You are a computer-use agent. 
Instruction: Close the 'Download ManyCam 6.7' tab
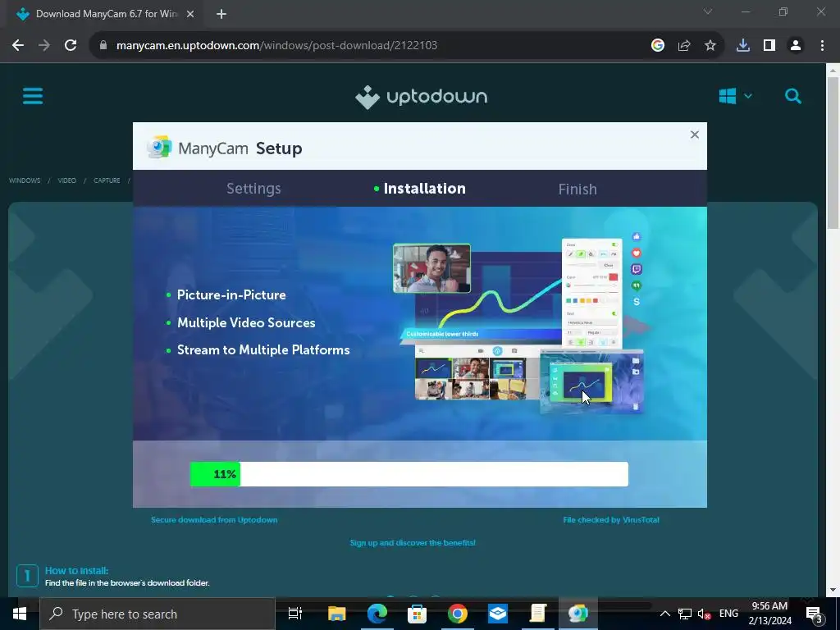point(190,14)
